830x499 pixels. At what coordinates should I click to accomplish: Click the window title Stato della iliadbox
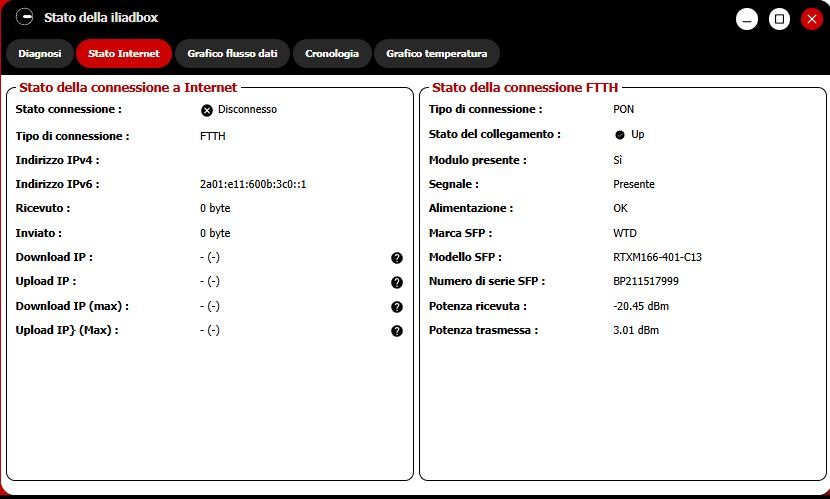pyautogui.click(x=101, y=17)
